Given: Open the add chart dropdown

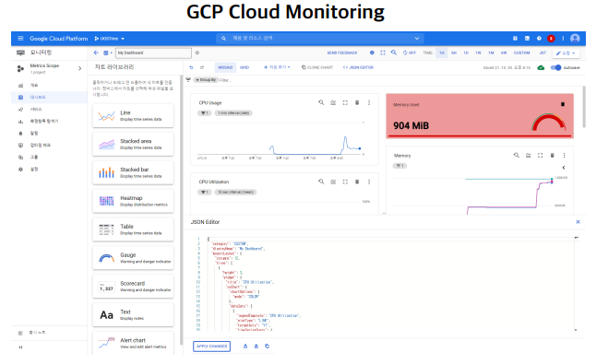Looking at the screenshot, I should coord(277,67).
